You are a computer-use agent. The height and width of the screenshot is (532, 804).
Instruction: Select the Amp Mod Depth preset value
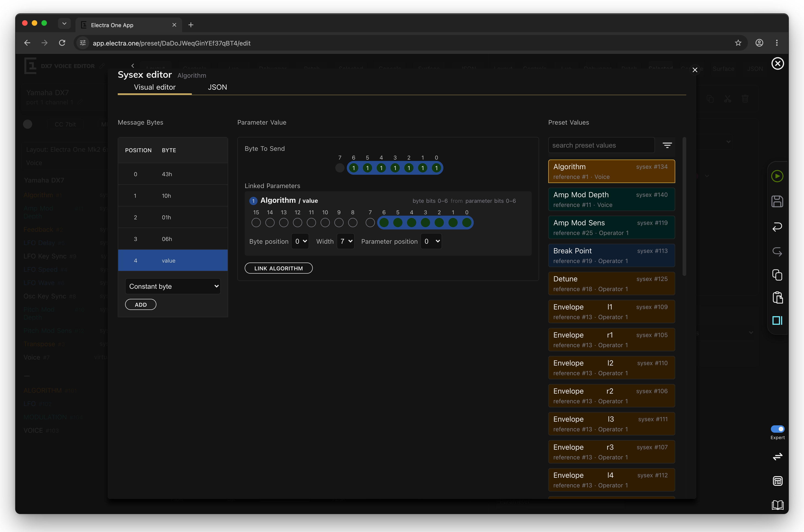tap(612, 200)
